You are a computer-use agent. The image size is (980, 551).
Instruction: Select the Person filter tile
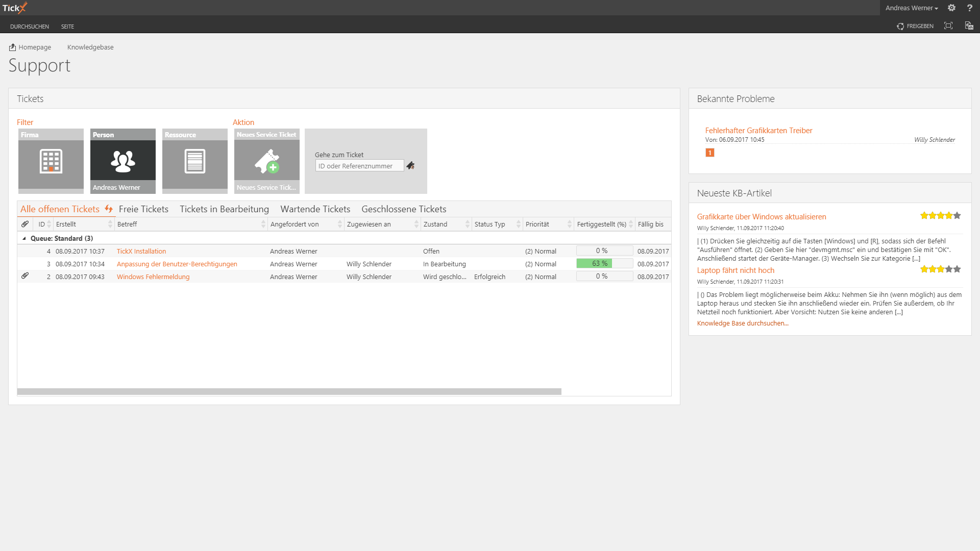point(123,161)
